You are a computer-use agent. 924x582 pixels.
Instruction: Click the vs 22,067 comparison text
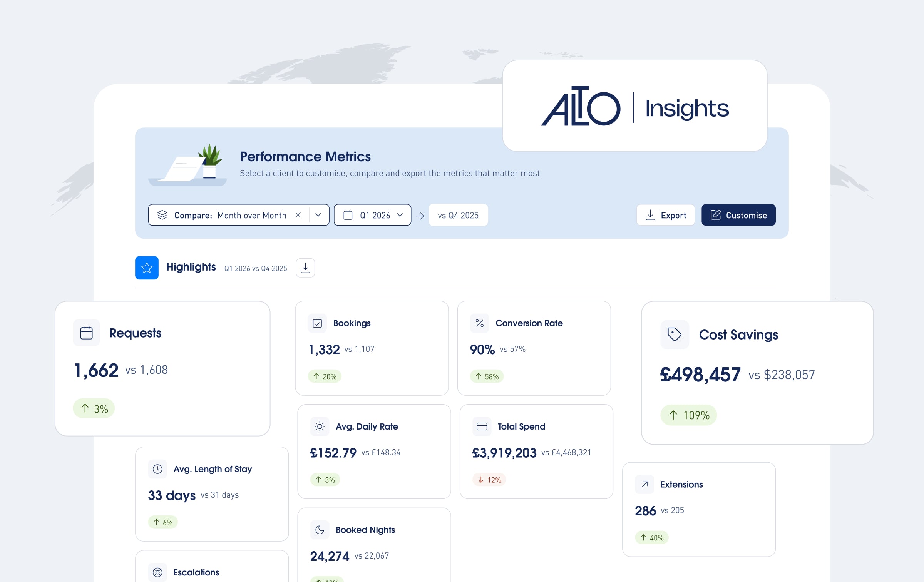click(x=372, y=556)
